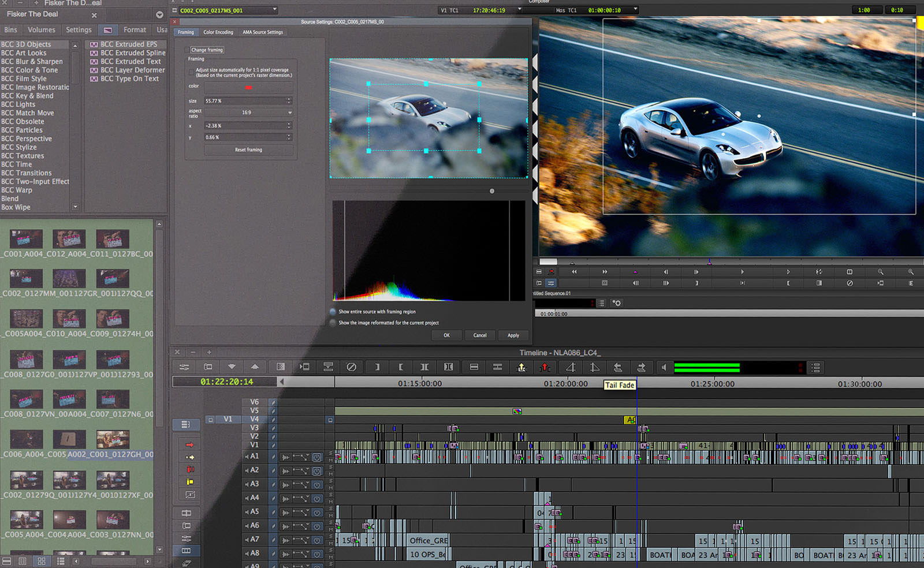Open the Fisker The Deal project dropdown arrow
Viewport: 924px width, 568px height.
159,14
